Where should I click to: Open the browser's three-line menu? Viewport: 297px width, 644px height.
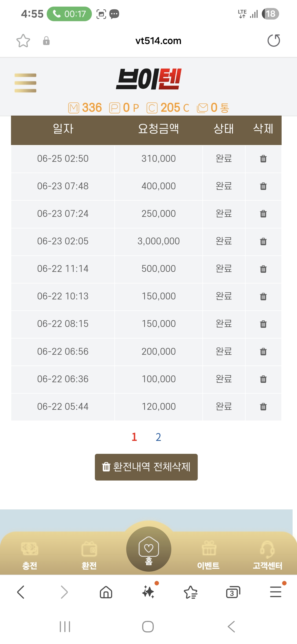coord(276,592)
